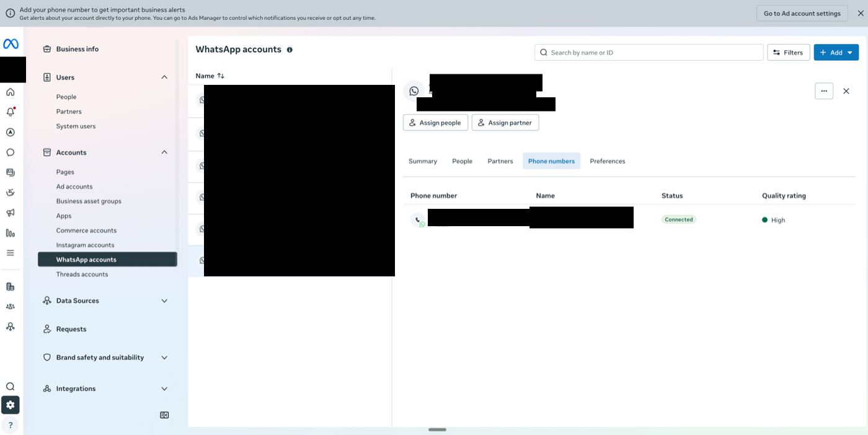Open Apps under Accounts

click(x=64, y=216)
